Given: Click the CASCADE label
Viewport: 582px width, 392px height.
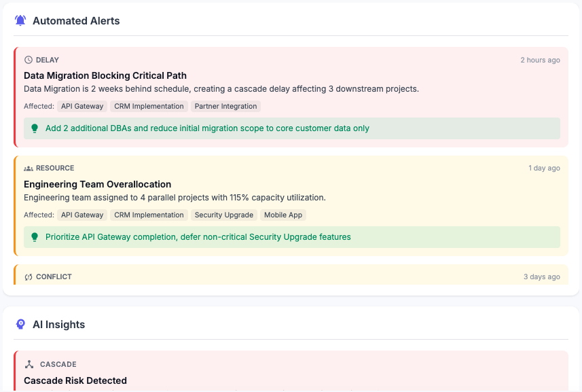Looking at the screenshot, I should (58, 365).
